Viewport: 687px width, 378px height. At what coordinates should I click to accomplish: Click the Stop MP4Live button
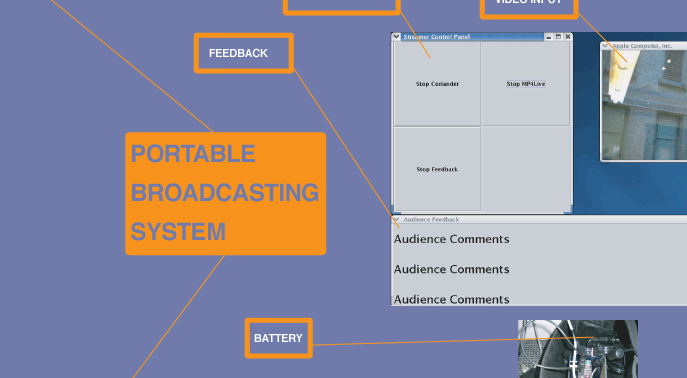click(x=526, y=84)
